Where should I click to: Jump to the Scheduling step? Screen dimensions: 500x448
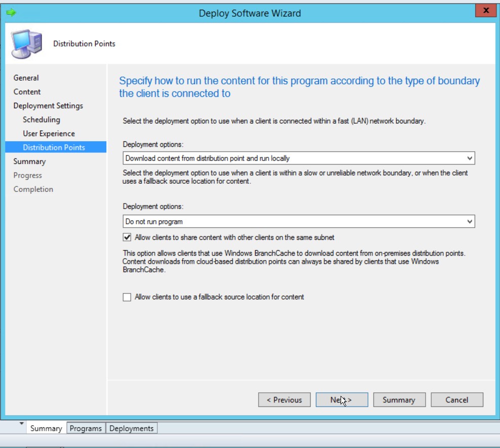(41, 119)
